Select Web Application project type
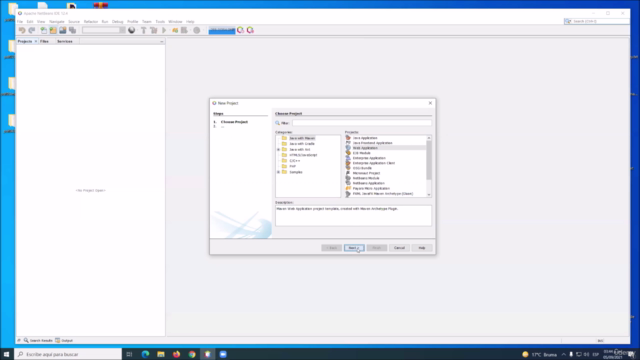Screen dimensions: 640x360 (x=365, y=148)
